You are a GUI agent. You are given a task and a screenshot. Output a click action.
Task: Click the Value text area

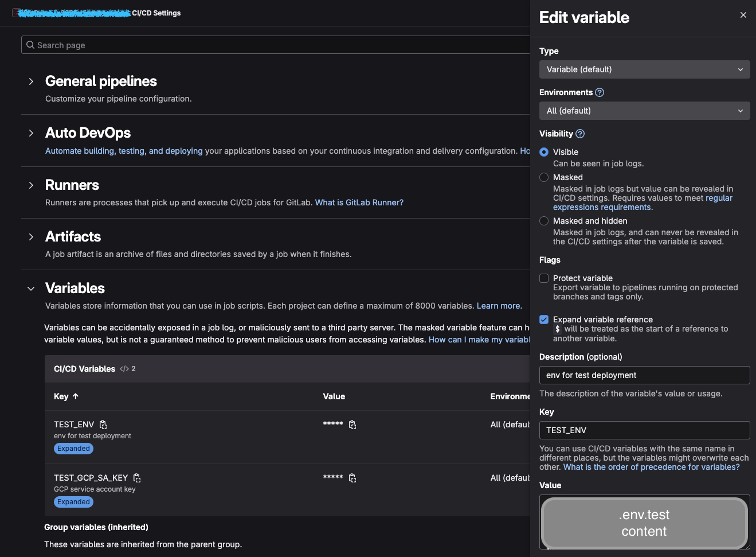click(x=644, y=523)
